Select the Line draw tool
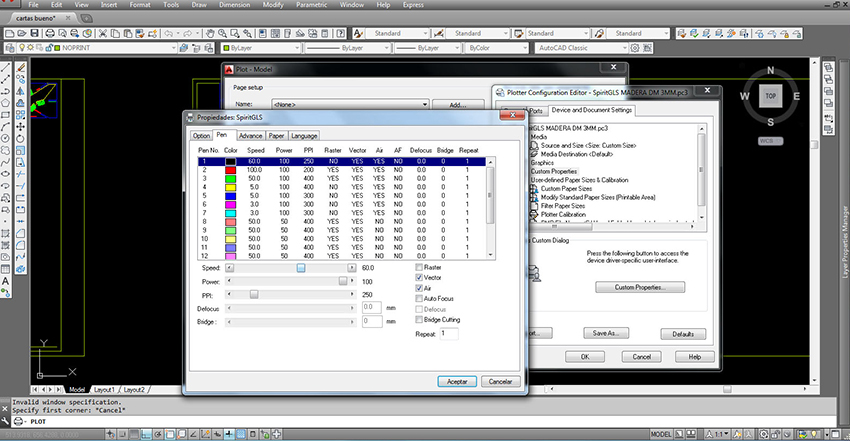This screenshot has width=850, height=441. pyautogui.click(x=5, y=68)
